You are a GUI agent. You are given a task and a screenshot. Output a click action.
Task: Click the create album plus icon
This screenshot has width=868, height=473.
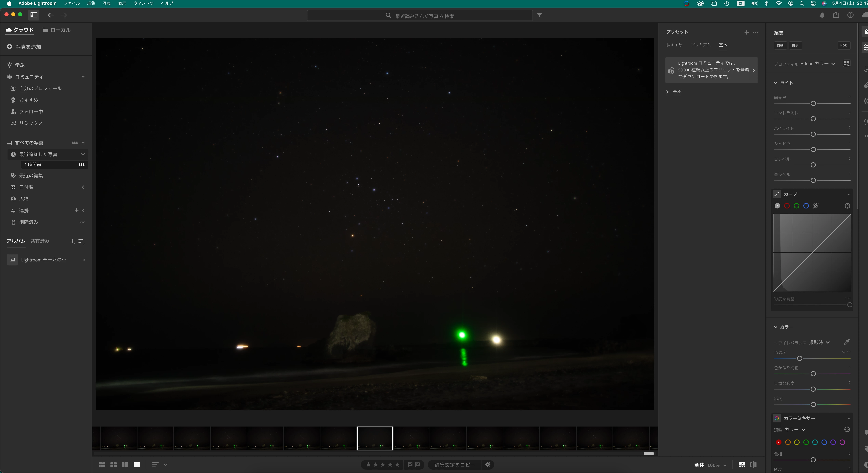pyautogui.click(x=72, y=241)
